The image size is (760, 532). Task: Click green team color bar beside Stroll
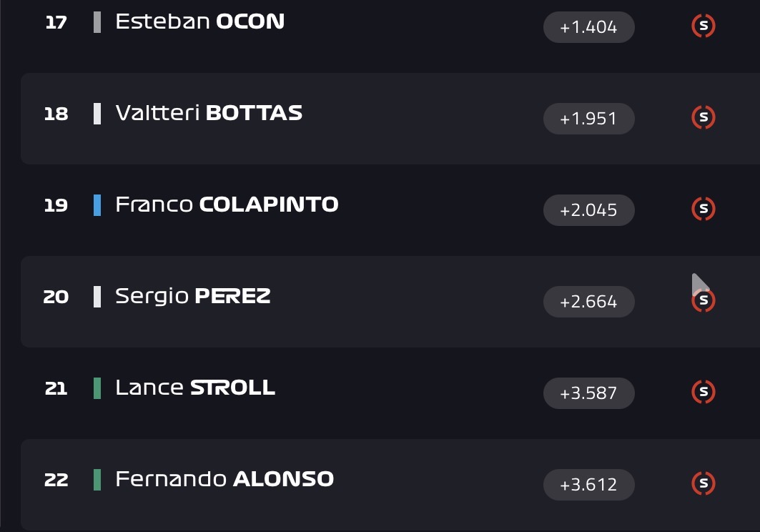coord(97,388)
